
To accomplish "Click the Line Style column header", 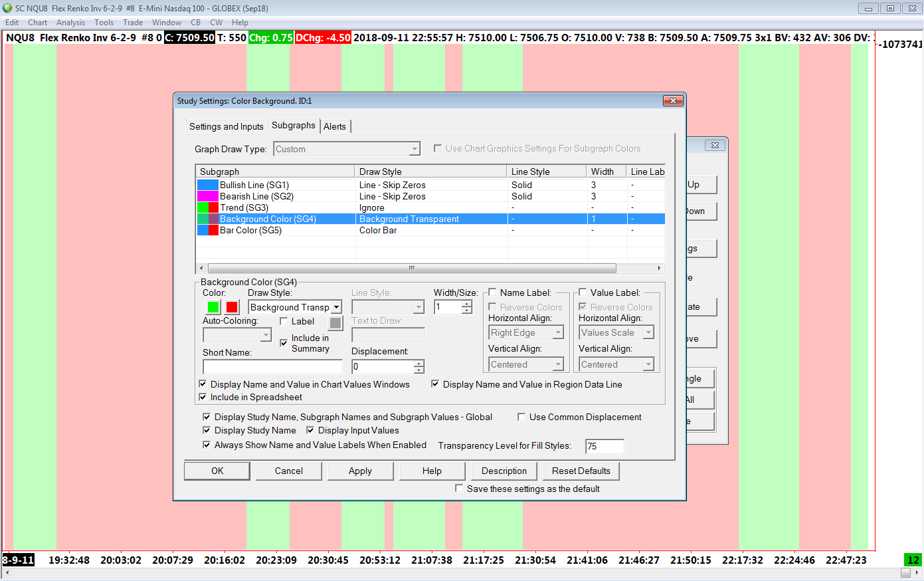I will pyautogui.click(x=547, y=172).
